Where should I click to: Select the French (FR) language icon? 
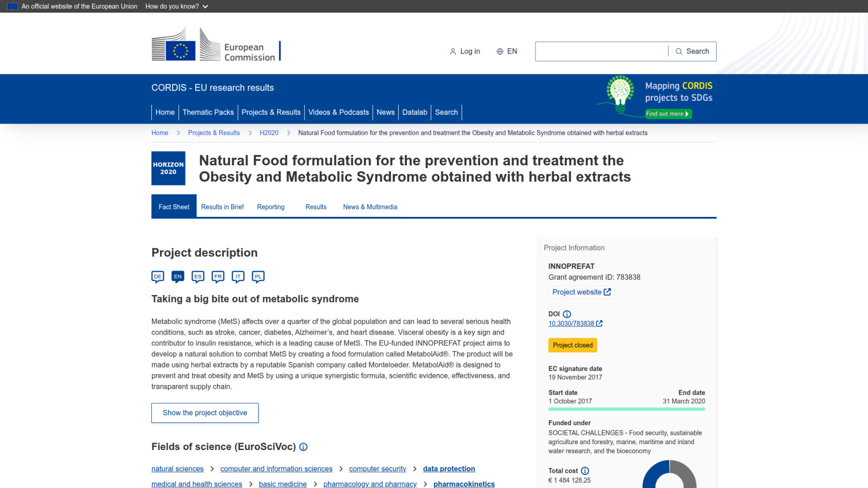218,277
